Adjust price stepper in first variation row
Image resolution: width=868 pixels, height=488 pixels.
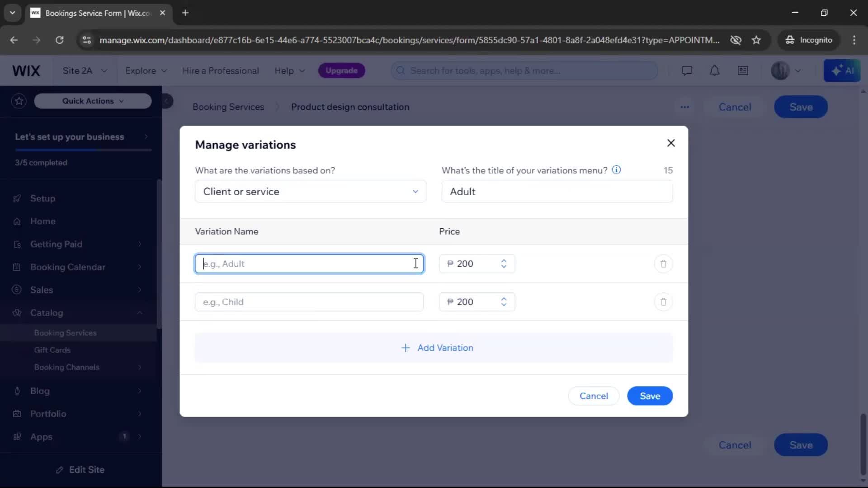pyautogui.click(x=504, y=264)
